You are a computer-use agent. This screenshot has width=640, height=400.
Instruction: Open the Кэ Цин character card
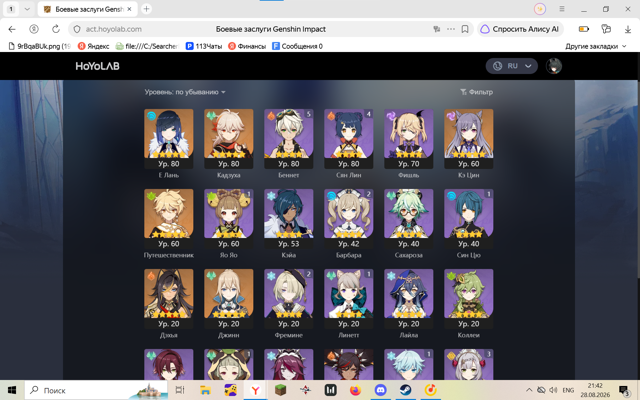(x=469, y=139)
